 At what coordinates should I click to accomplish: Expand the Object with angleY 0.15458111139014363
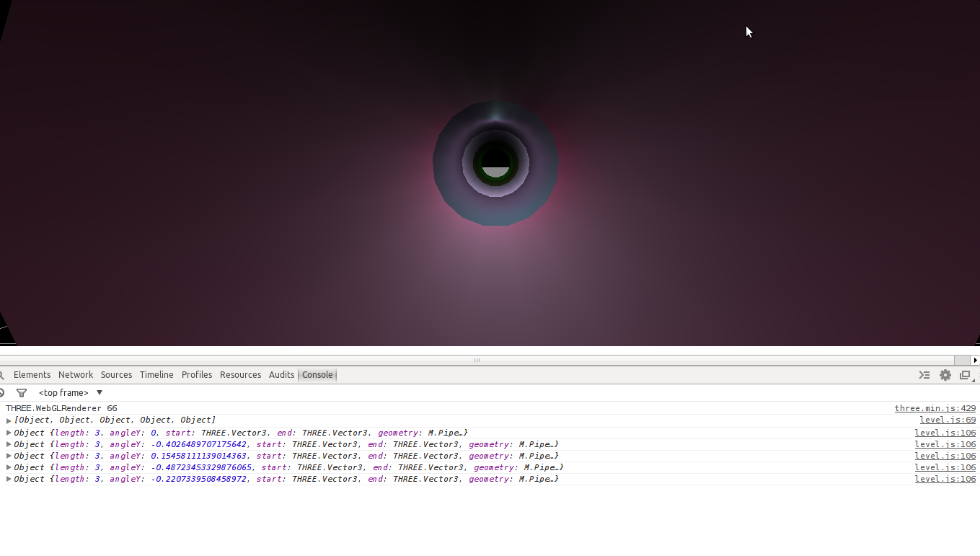tap(9, 456)
